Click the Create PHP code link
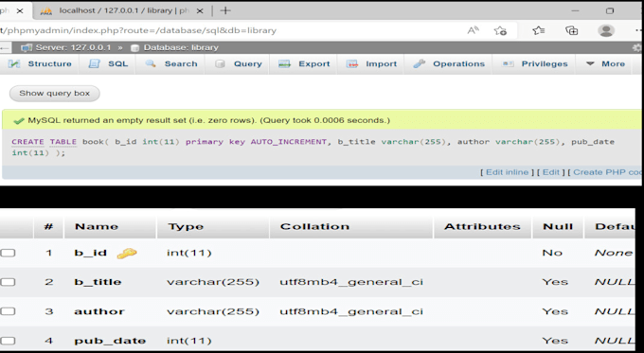 [x=607, y=172]
